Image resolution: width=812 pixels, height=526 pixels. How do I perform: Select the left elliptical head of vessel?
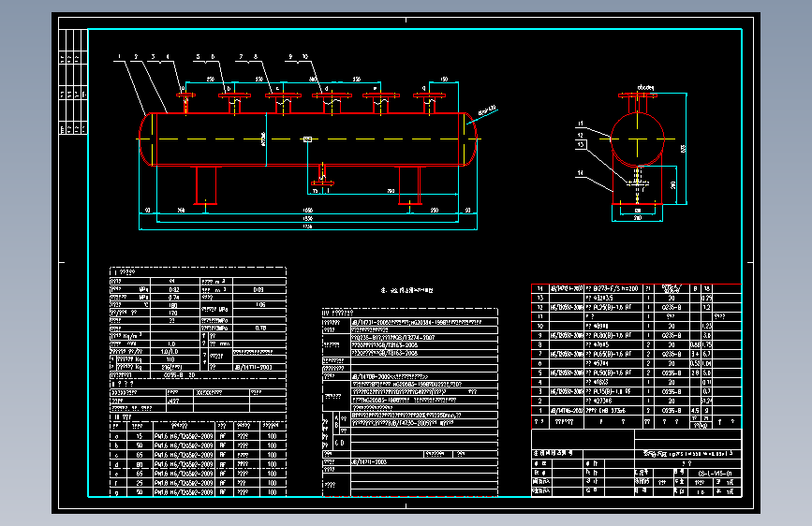[x=147, y=139]
